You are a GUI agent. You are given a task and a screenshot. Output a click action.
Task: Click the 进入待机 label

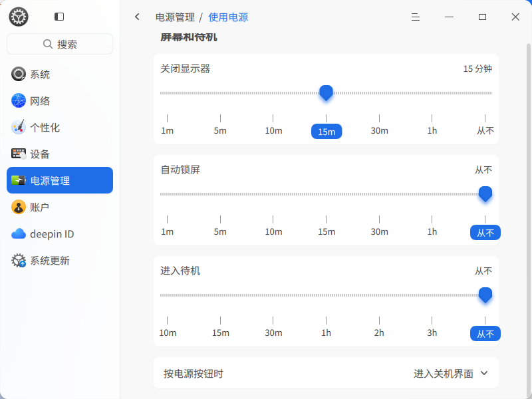pyautogui.click(x=180, y=271)
